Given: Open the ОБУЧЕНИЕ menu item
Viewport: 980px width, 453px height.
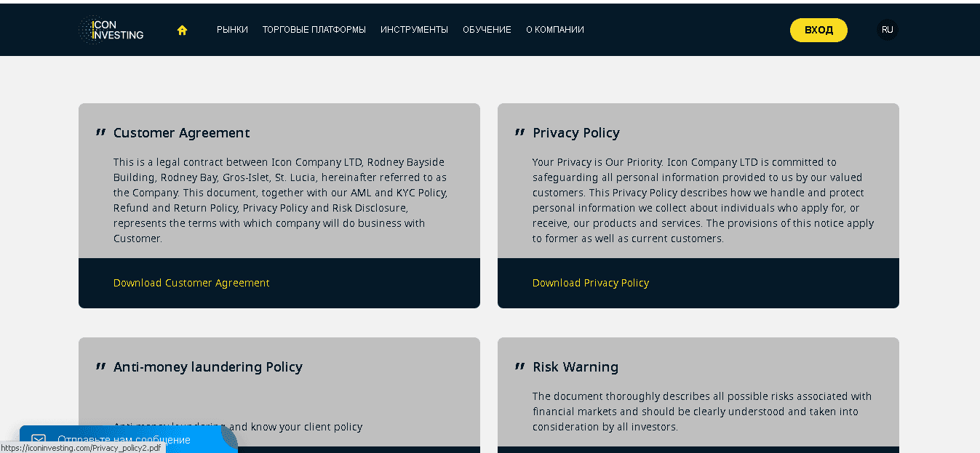Looking at the screenshot, I should (487, 30).
